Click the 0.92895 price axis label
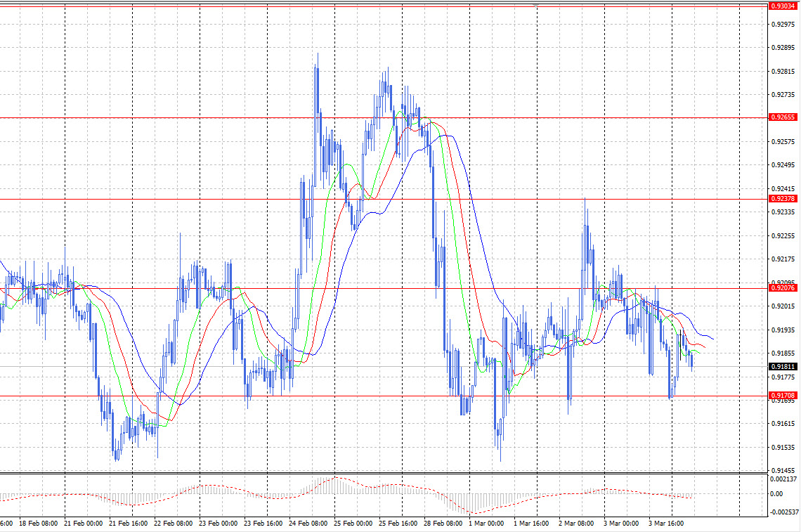Image resolution: width=801 pixels, height=532 pixels. pos(783,48)
